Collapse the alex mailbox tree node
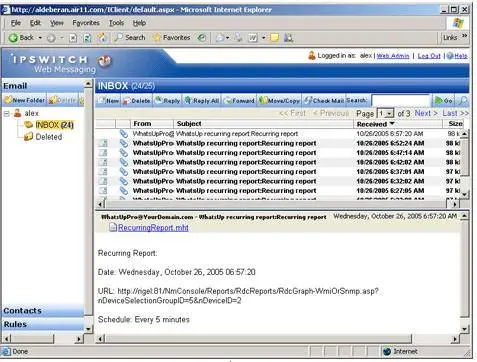Viewport: 477px width, 362px height. click(6, 114)
